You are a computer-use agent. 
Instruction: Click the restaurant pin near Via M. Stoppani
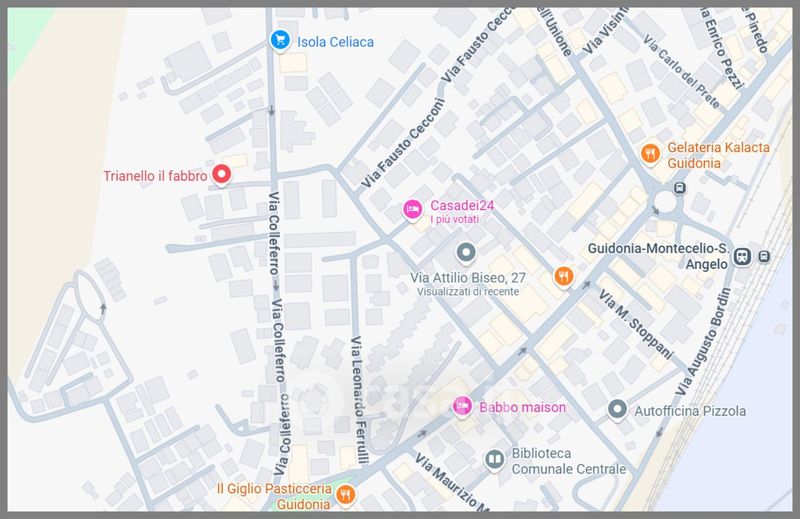tap(563, 278)
